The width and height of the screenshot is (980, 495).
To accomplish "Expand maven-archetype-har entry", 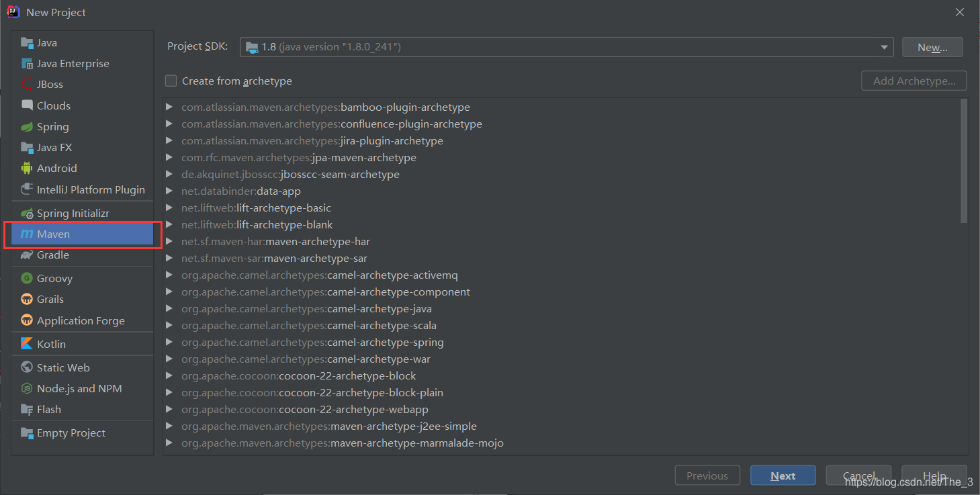I will (x=169, y=242).
